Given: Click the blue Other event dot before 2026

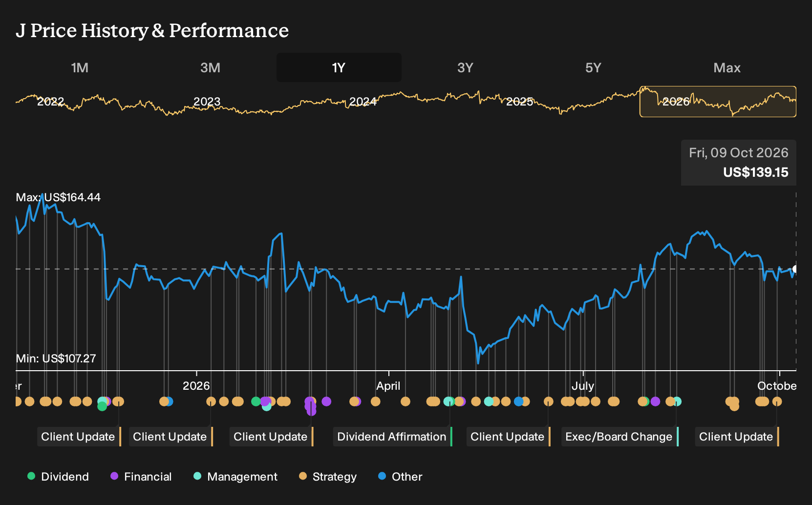Looking at the screenshot, I should pyautogui.click(x=169, y=401).
